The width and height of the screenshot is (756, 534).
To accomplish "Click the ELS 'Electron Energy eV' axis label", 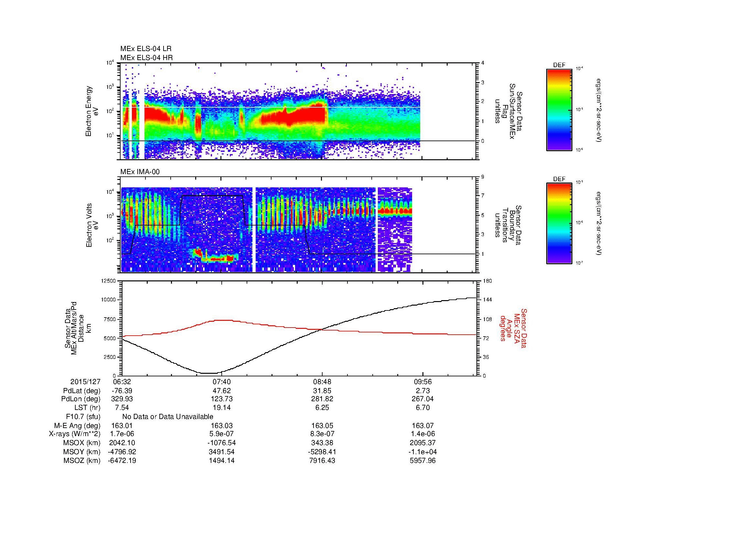I will [92, 111].
